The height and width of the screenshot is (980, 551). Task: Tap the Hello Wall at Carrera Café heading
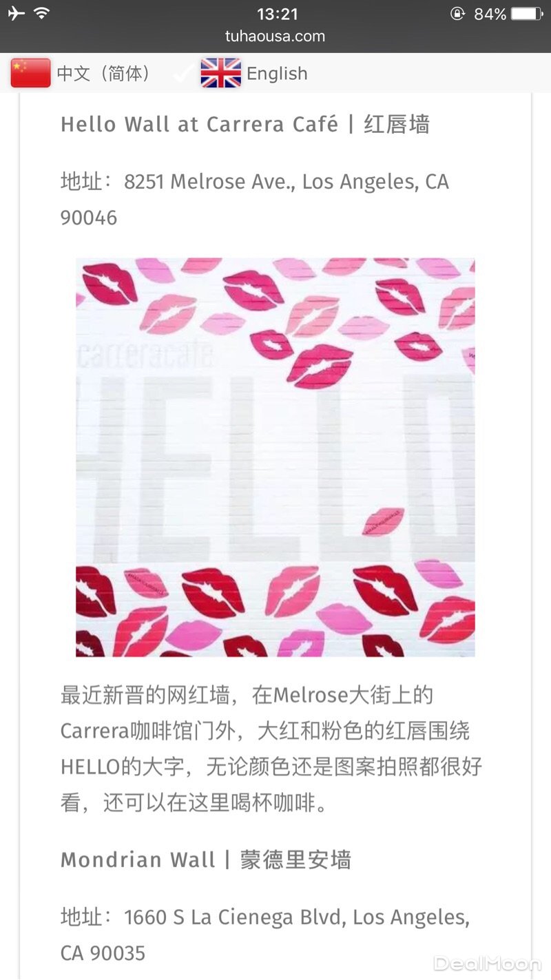(245, 125)
